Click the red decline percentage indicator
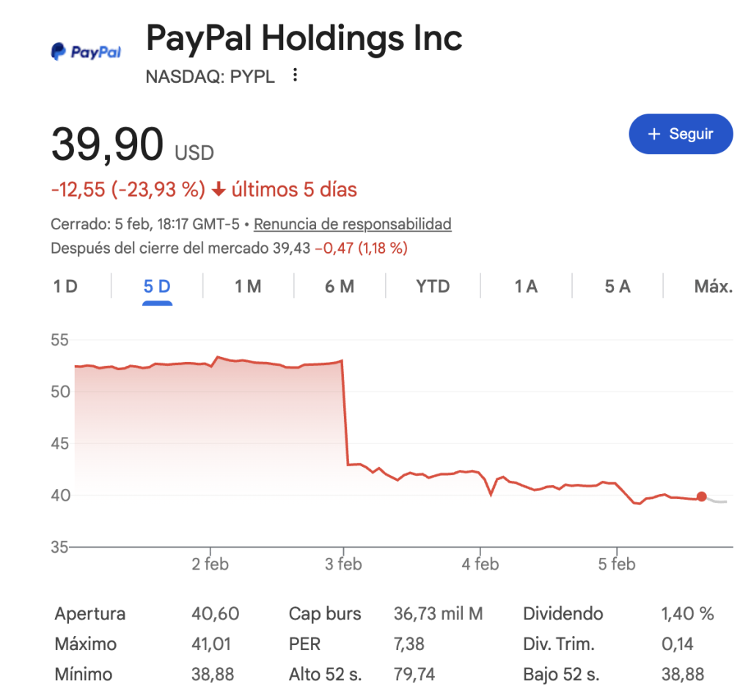This screenshot has width=751, height=700. tap(129, 189)
